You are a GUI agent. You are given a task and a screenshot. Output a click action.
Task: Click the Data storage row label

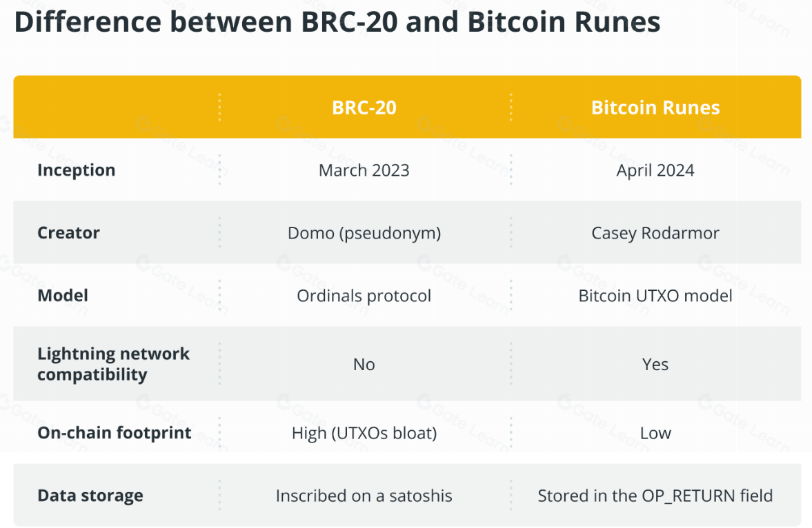point(90,495)
